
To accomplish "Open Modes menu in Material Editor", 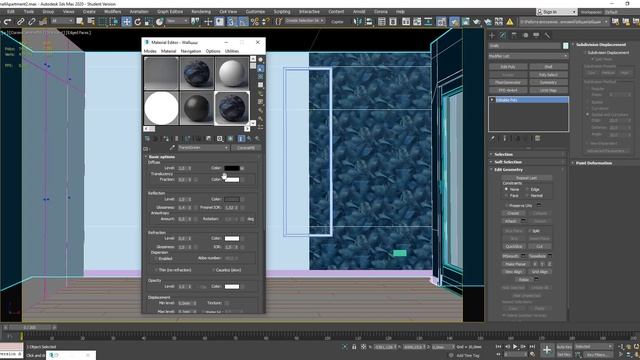I will [x=150, y=51].
